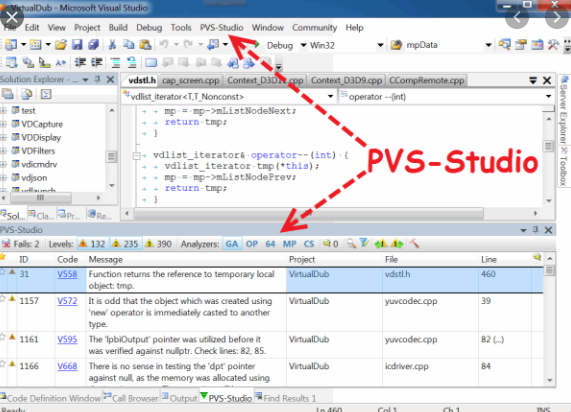Click the Save All icon

tap(93, 45)
